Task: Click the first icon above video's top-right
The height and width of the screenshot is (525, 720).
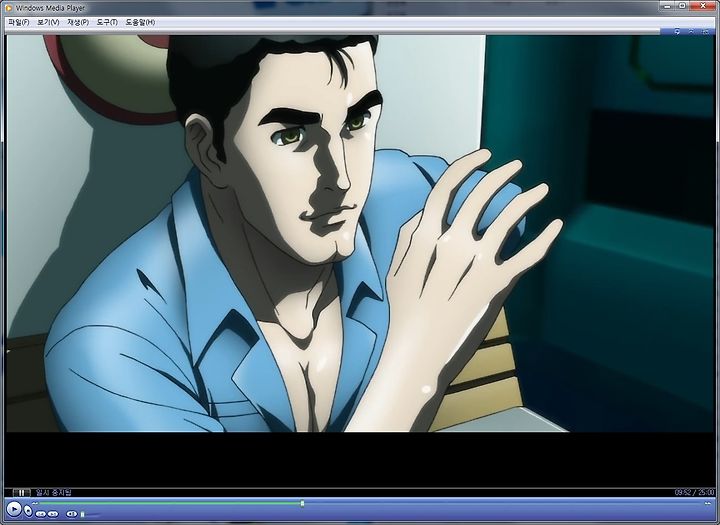Action: pos(677,31)
